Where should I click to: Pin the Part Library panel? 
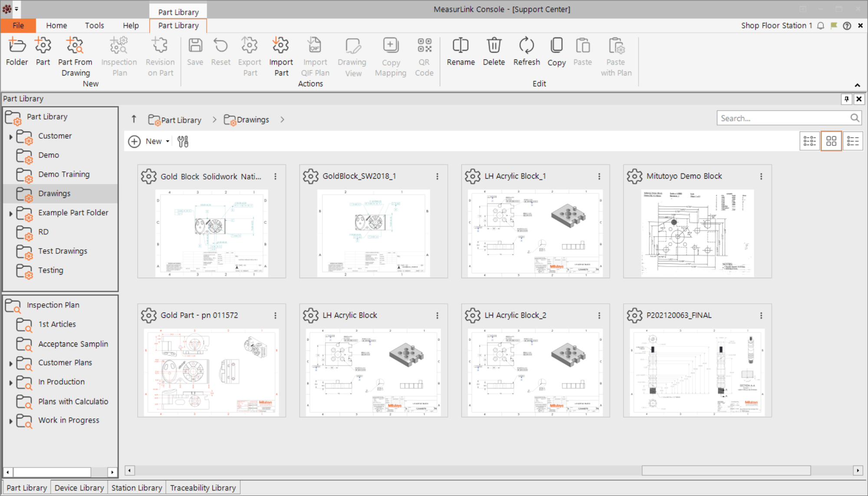tap(846, 99)
